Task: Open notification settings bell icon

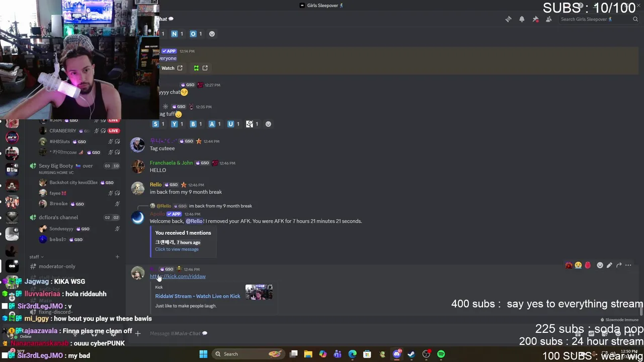Action: 522,19
